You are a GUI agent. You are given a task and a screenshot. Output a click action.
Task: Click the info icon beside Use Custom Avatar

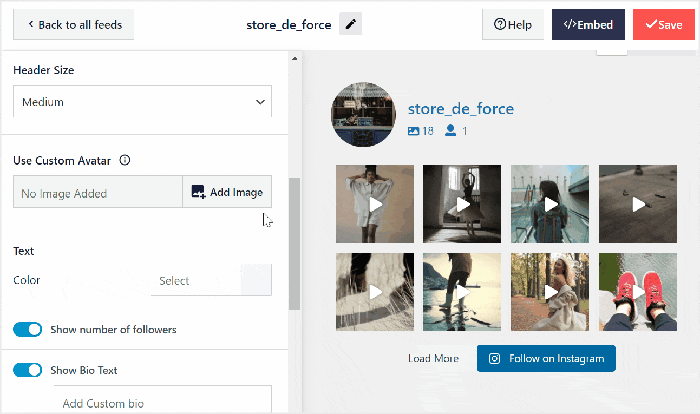(x=125, y=160)
